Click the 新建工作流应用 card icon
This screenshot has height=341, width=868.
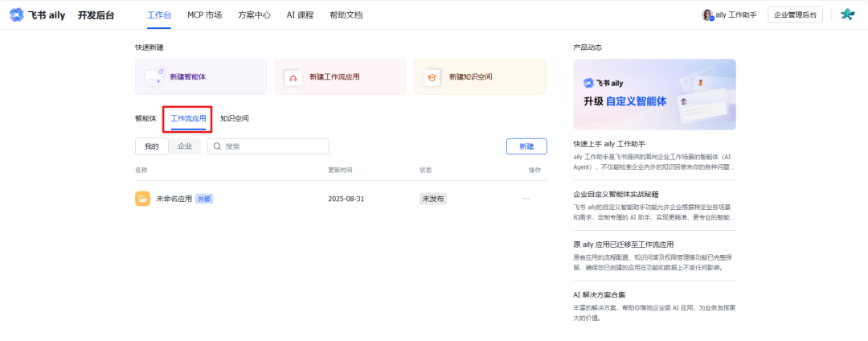pyautogui.click(x=293, y=77)
